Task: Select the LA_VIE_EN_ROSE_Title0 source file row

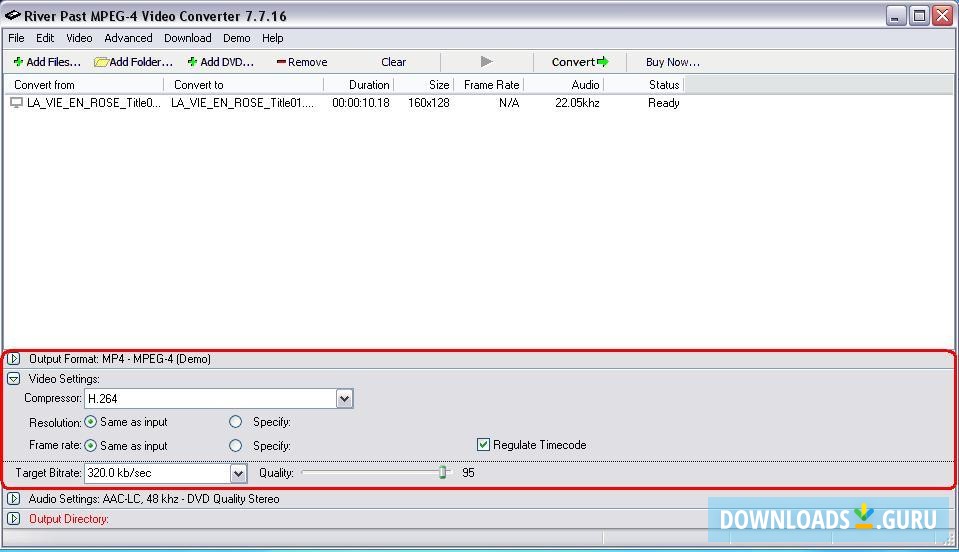Action: point(94,103)
